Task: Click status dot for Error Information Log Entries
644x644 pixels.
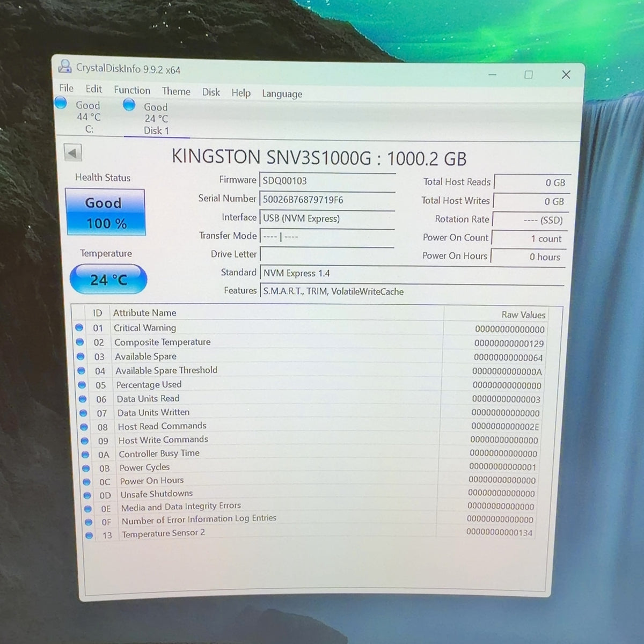Action: 89,522
